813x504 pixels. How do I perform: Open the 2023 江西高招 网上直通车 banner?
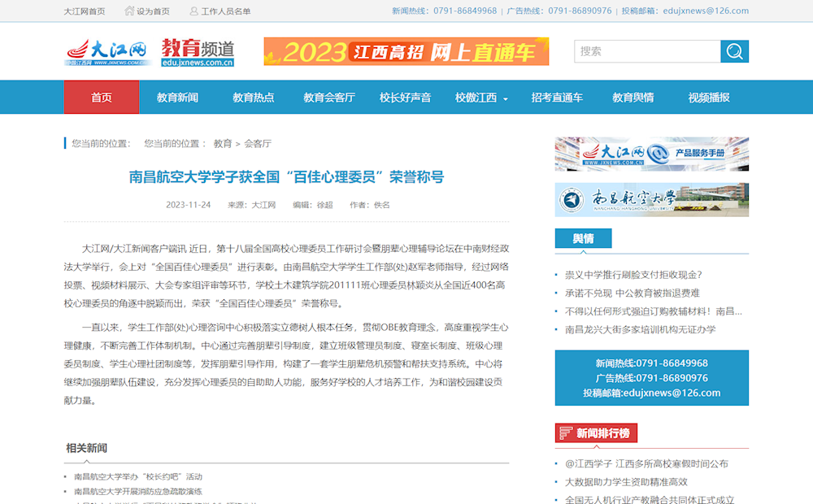[x=406, y=52]
